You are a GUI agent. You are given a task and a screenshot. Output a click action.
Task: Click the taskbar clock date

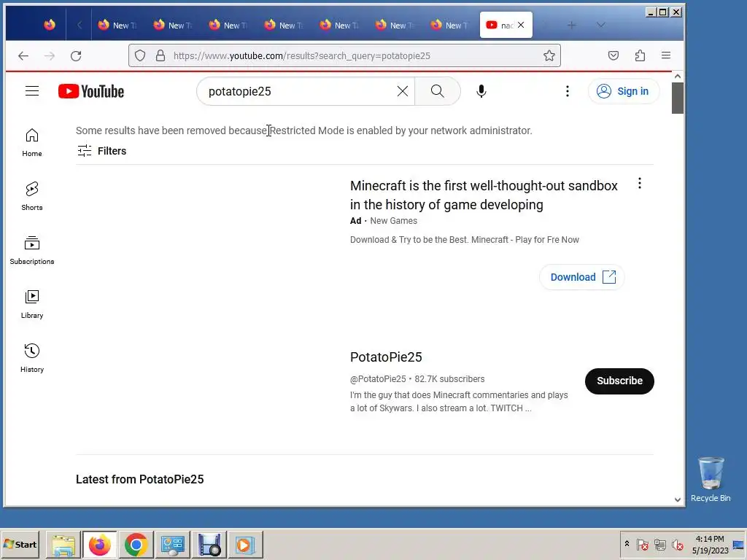pos(710,544)
